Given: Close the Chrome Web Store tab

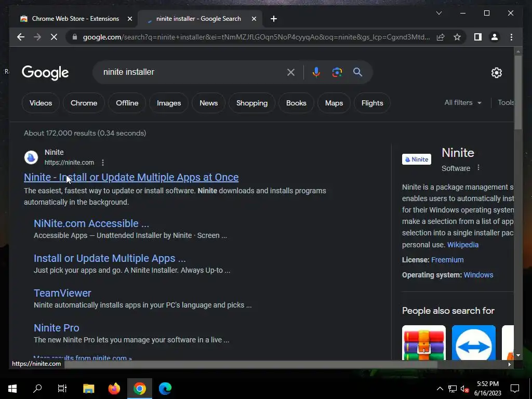Looking at the screenshot, I should point(129,19).
